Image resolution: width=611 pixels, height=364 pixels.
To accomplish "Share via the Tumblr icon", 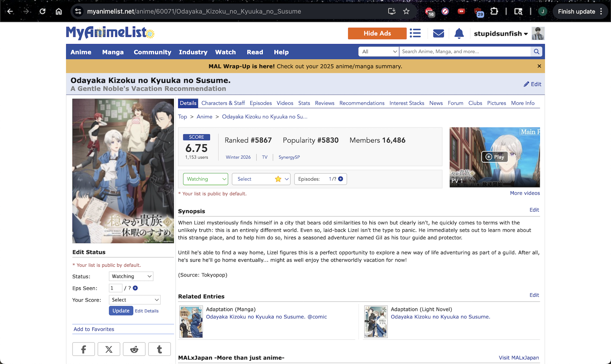I will (x=159, y=349).
